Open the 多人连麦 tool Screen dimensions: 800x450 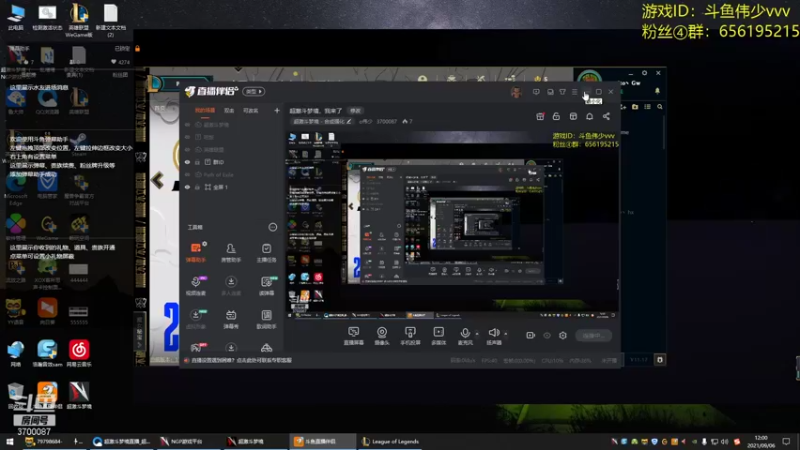click(x=231, y=286)
